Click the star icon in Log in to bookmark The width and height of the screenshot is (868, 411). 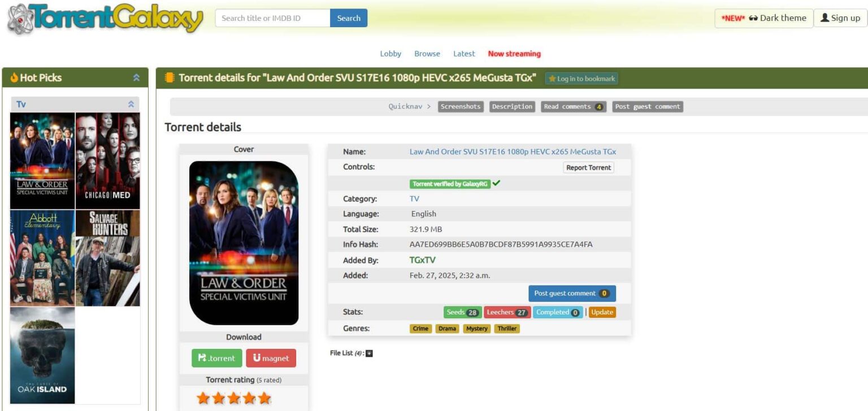pos(552,78)
